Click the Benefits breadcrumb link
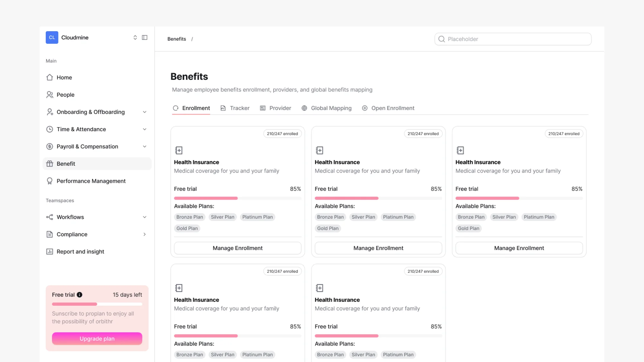Viewport: 644px width, 362px height. [x=177, y=39]
